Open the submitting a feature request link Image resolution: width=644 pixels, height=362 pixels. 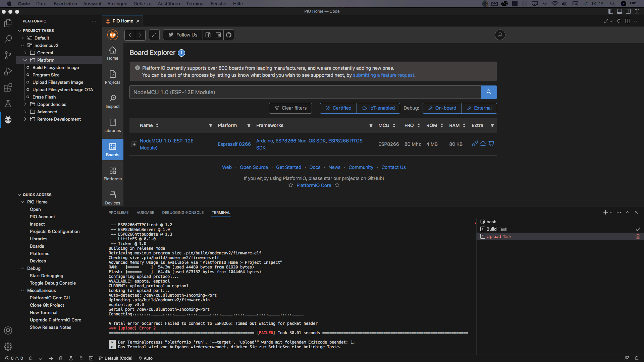[x=383, y=75]
